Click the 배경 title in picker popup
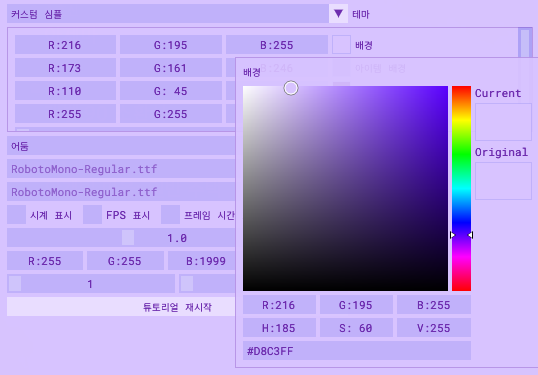The height and width of the screenshot is (375, 538). (x=252, y=72)
